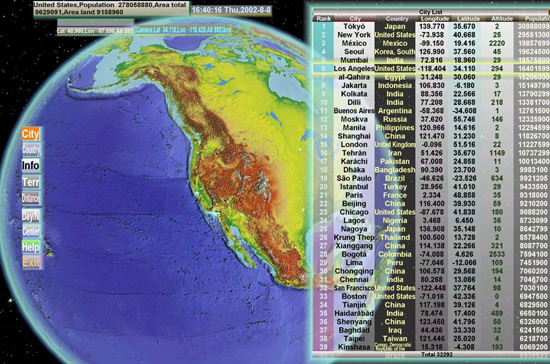Sort city list by Rank column header
Screen dimensions: 550x364
click(323, 19)
